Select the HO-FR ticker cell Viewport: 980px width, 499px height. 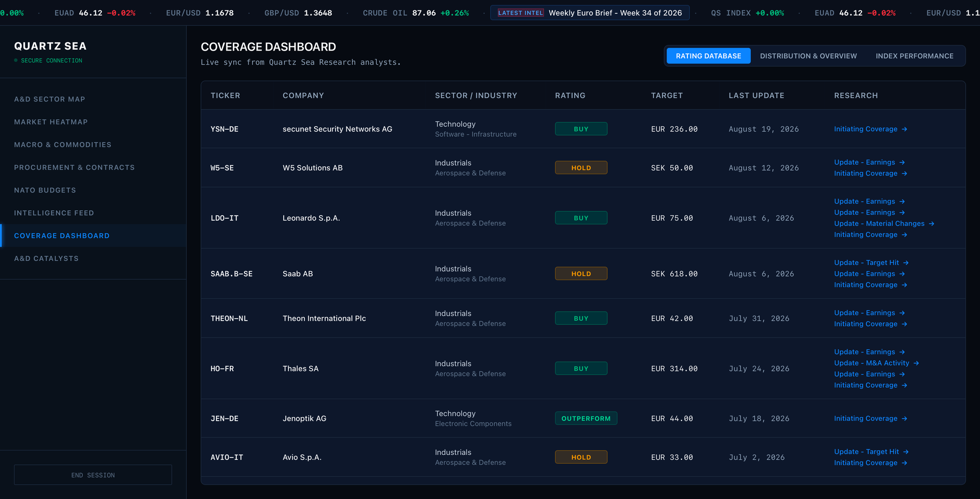(x=222, y=369)
